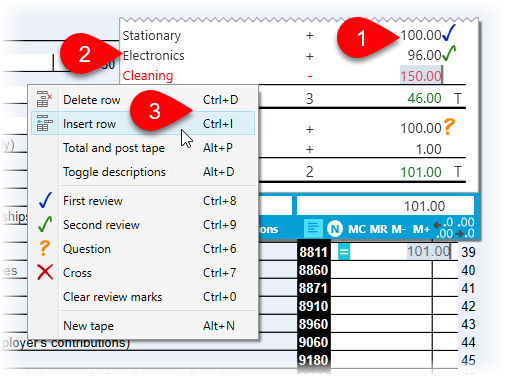This screenshot has height=376, width=505.
Task: Click the highlighted 150.00 amount
Action: click(x=421, y=76)
